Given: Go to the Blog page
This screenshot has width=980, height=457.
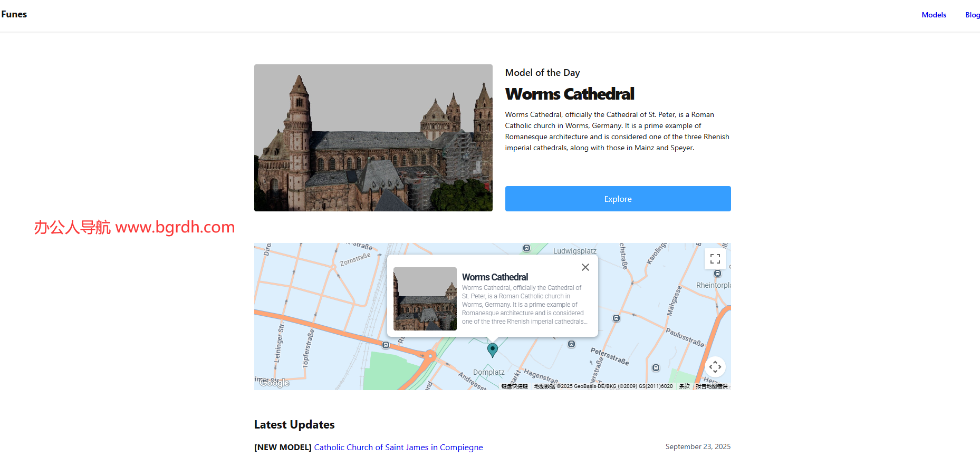Looking at the screenshot, I should (972, 15).
